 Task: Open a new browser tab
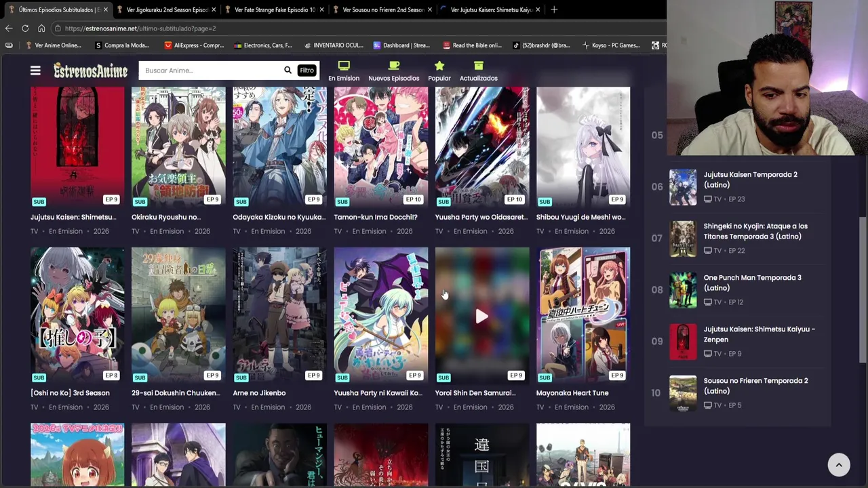pos(554,9)
